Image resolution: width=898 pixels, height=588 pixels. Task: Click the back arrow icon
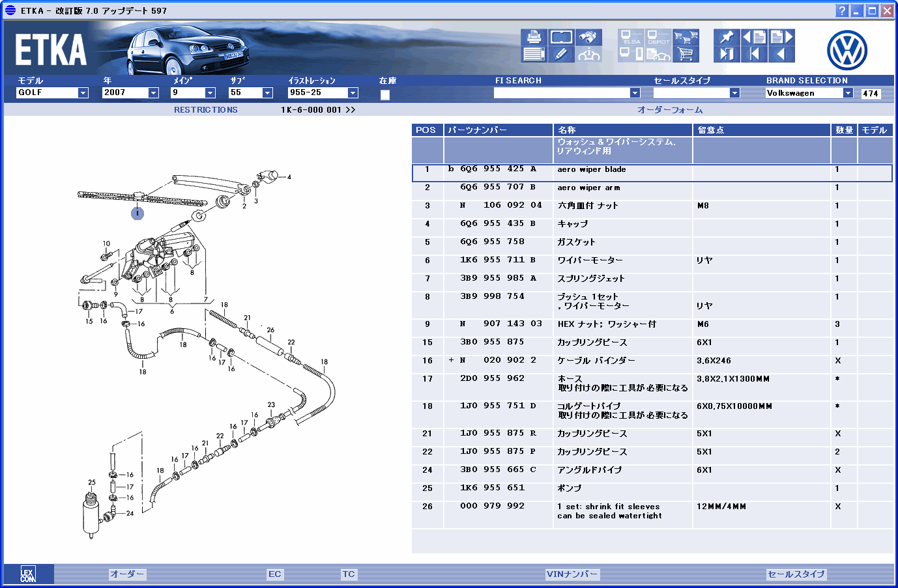(781, 54)
